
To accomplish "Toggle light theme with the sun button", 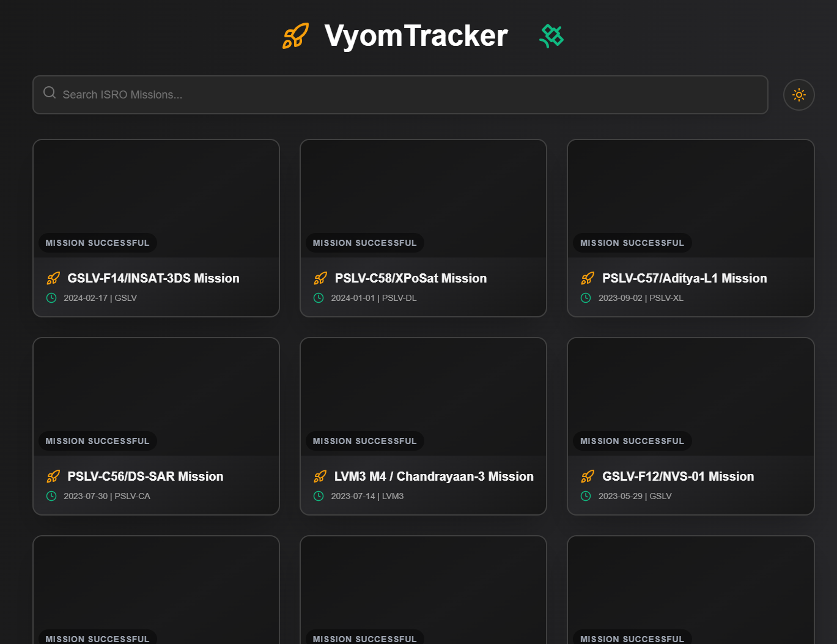I will pyautogui.click(x=798, y=95).
